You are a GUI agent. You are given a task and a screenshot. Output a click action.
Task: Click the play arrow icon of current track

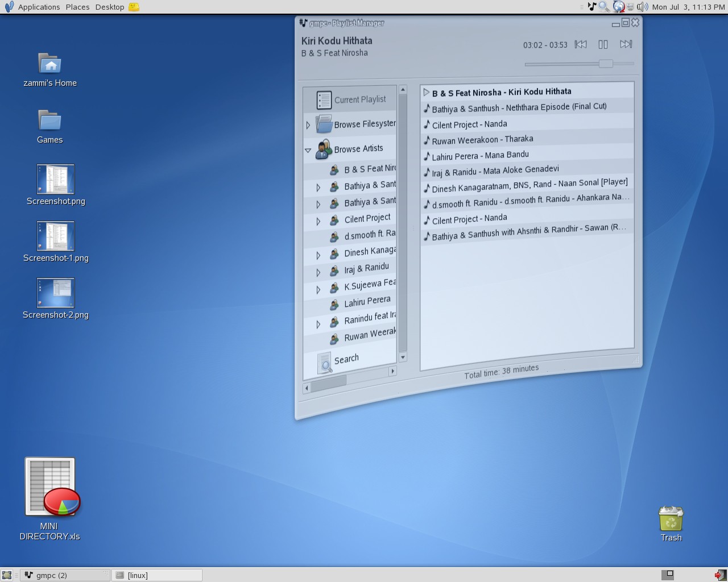coord(427,92)
